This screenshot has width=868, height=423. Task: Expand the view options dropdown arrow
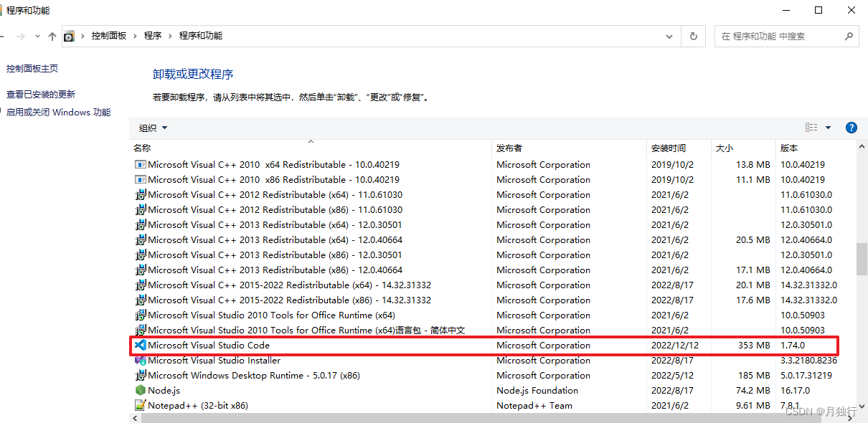(x=828, y=128)
